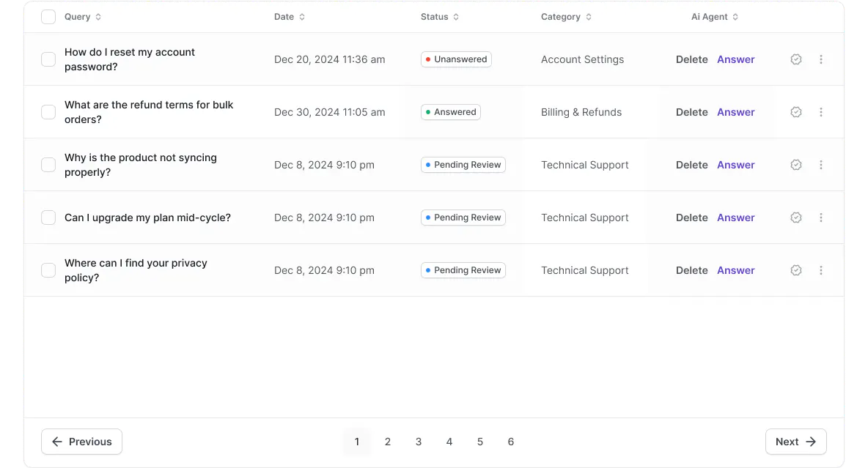This screenshot has height=468, width=868.
Task: Click the Dec 30, 2024 11:05 am date
Action: [329, 112]
